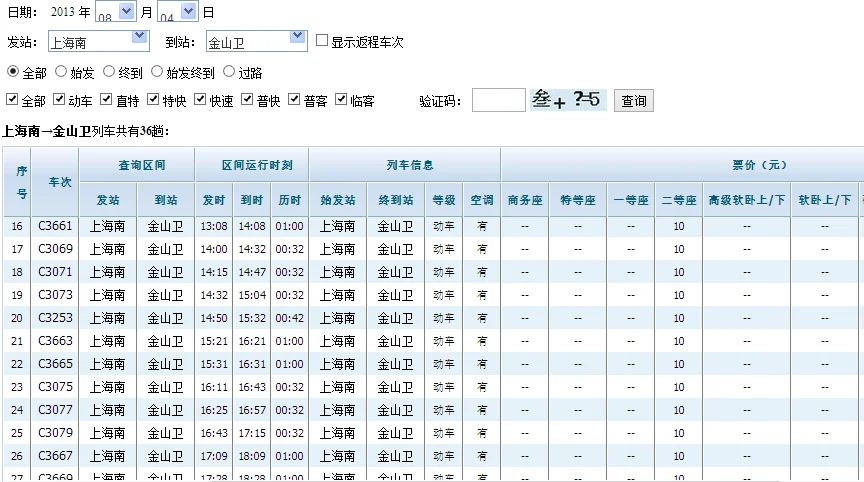Click the 发时 column header
This screenshot has width=864, height=482.
click(214, 200)
